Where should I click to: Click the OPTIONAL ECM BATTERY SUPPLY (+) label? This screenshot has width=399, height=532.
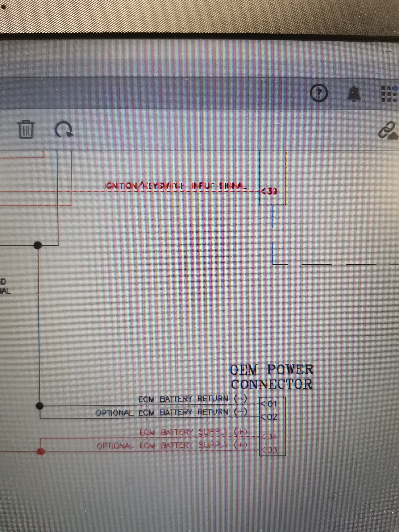[172, 446]
